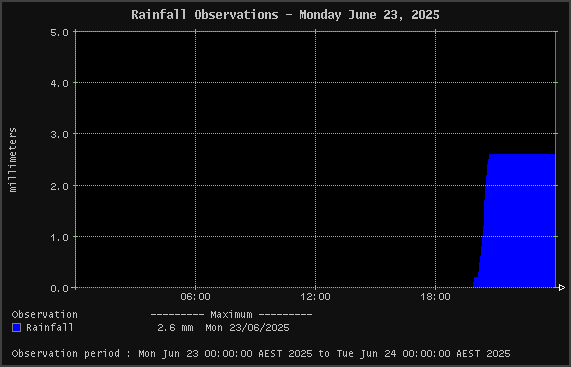Image resolution: width=571 pixels, height=367 pixels.
Task: Select the 12:00 time axis label
Action: [x=315, y=297]
